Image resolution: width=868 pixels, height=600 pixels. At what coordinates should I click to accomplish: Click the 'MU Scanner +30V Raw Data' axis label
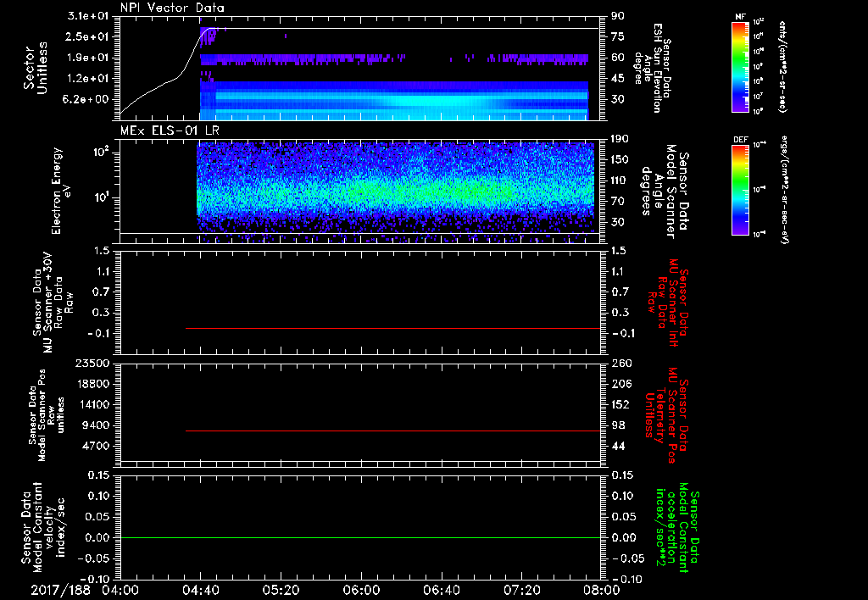point(53,303)
